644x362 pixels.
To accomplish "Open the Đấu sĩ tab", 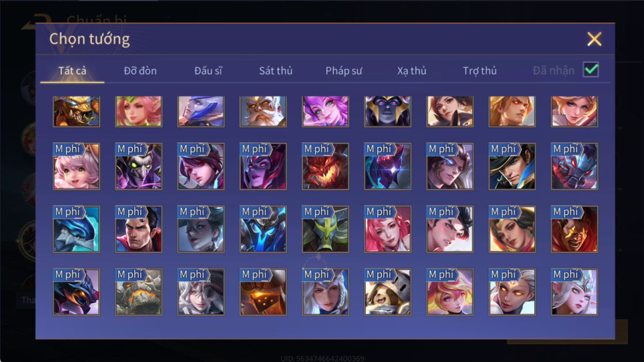I will (208, 71).
